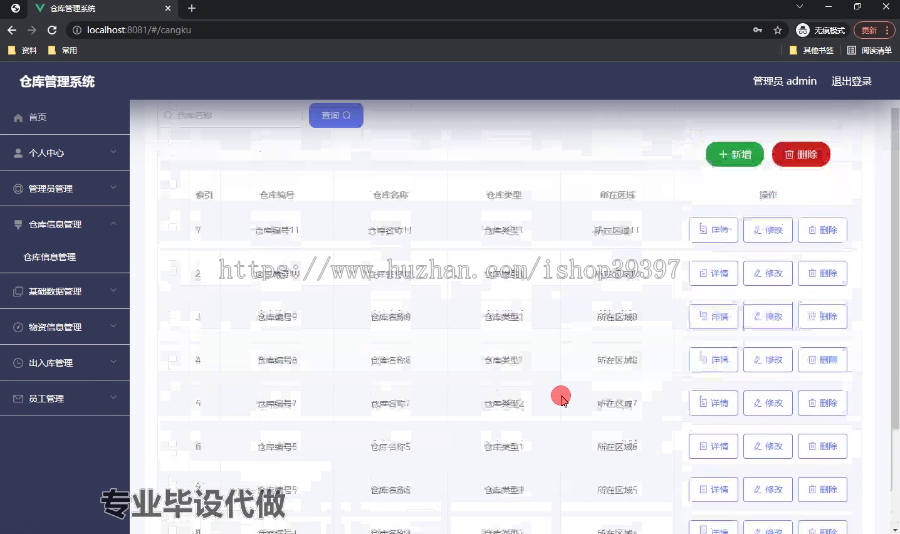Reload the localhost page
The image size is (900, 534).
click(x=52, y=30)
